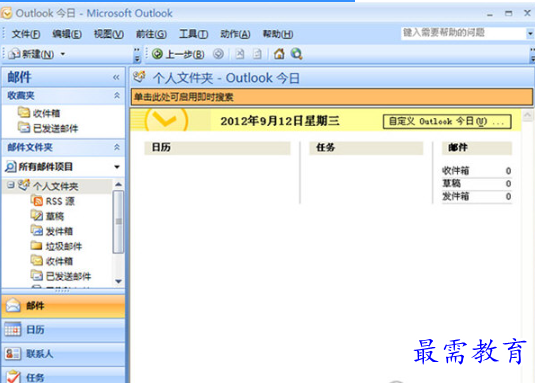This screenshot has width=535, height=383.
Task: Open 收件箱 under 收藏夹
Action: pyautogui.click(x=39, y=113)
